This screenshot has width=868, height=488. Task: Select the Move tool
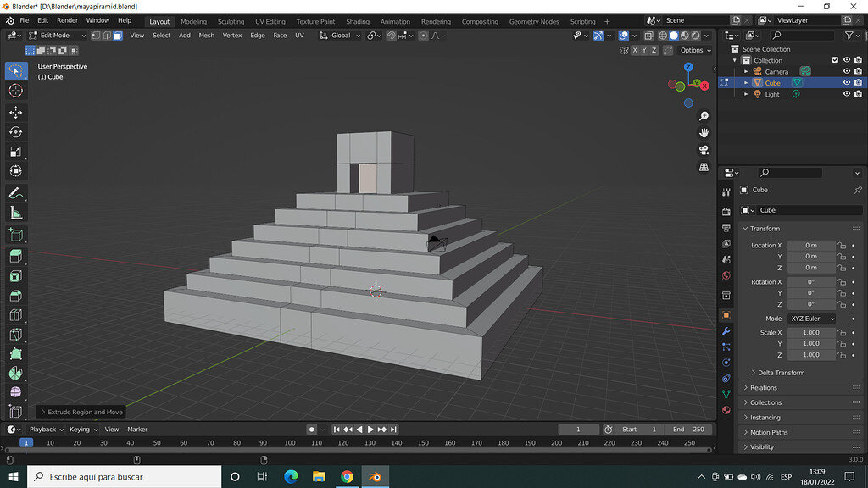click(x=16, y=112)
